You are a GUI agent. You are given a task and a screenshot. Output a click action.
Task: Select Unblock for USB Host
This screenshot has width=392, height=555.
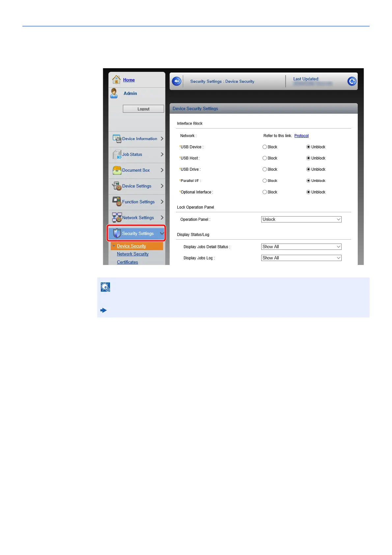(x=308, y=158)
